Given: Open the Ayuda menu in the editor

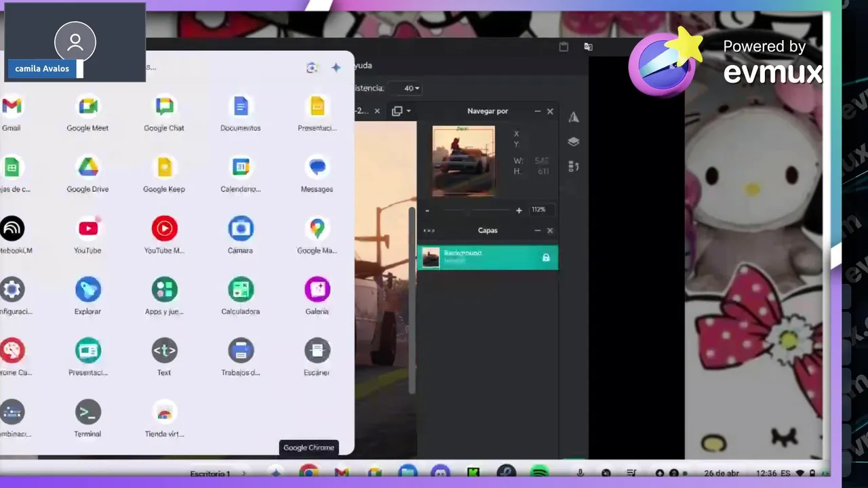Looking at the screenshot, I should coord(363,65).
